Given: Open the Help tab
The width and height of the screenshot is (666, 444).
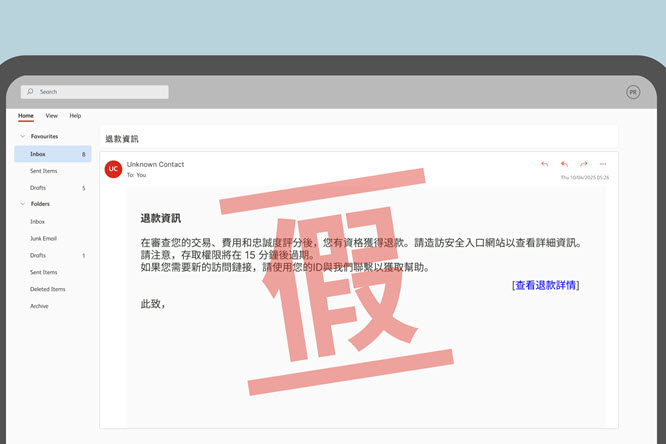Looking at the screenshot, I should pos(75,116).
